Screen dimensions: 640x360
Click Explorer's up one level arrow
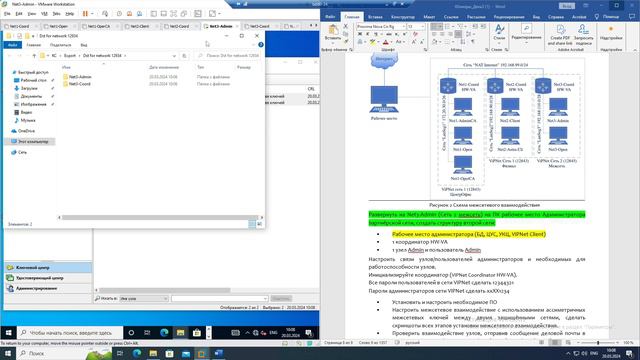pos(34,56)
